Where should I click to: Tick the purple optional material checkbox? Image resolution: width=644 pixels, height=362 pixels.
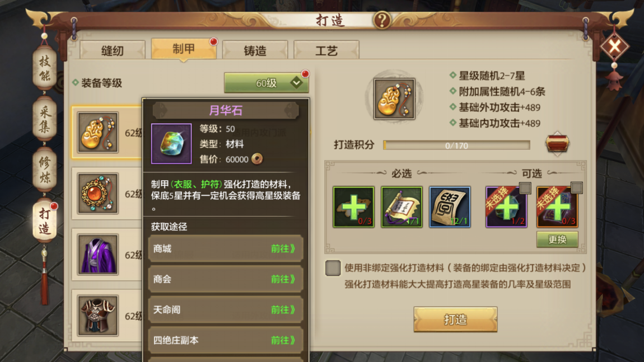tap(525, 188)
